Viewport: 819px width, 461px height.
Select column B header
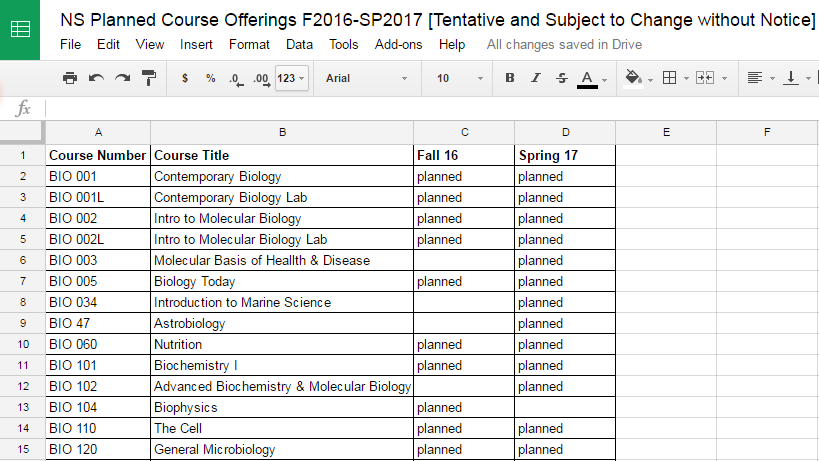282,133
